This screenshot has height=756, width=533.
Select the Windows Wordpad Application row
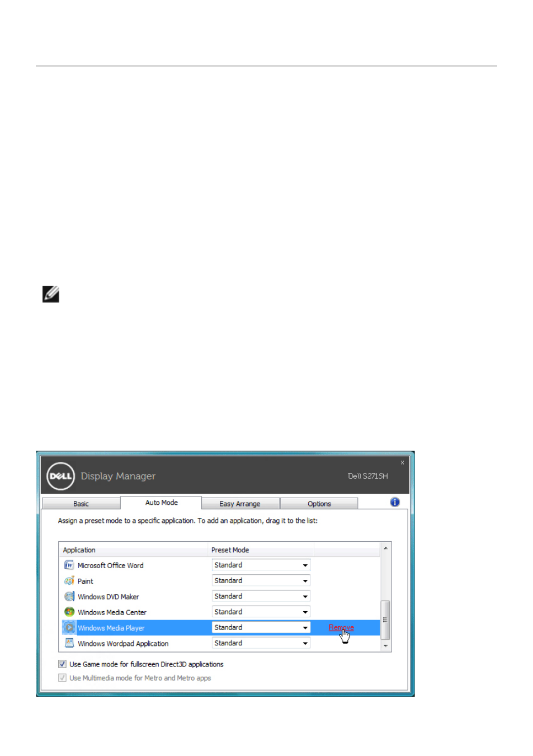219,644
